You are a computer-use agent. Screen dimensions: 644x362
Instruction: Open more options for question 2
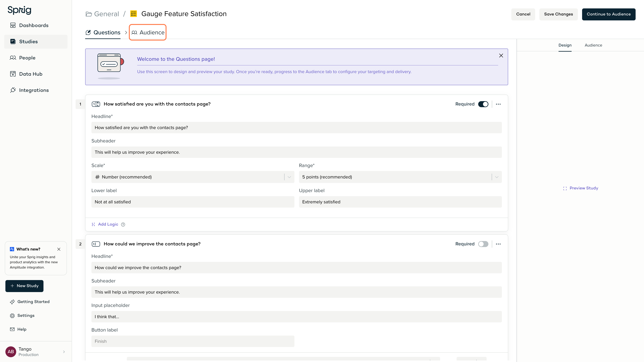pos(498,244)
